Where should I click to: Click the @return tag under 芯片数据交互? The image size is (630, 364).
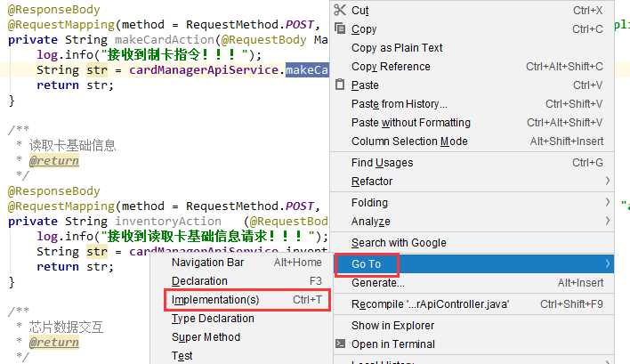[x=54, y=343]
